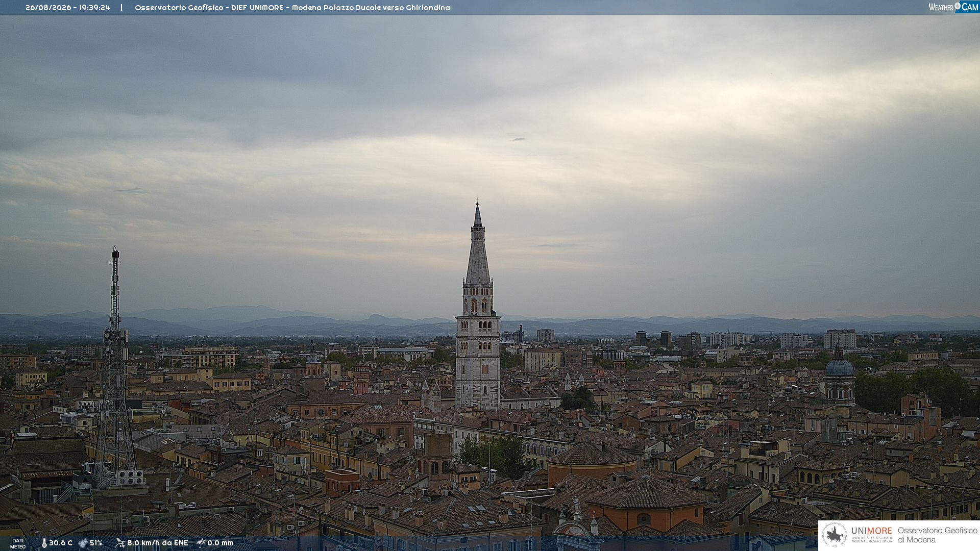Viewport: 980px width, 551px height.
Task: Click the Ghirlandina tower spire
Action: [478, 245]
